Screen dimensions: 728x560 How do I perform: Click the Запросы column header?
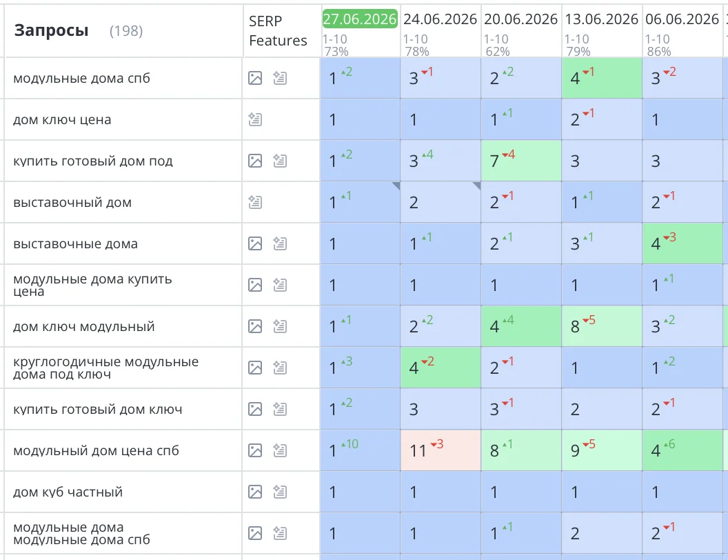[x=51, y=30]
